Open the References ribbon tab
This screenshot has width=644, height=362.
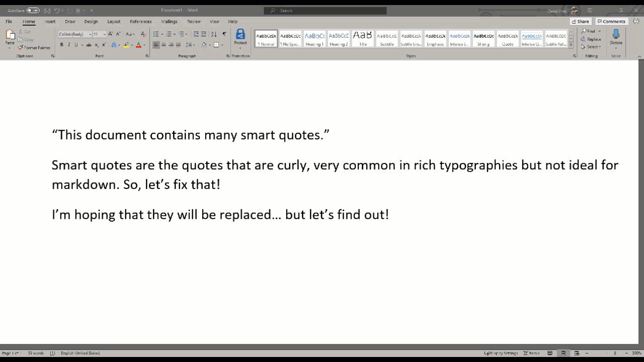140,21
